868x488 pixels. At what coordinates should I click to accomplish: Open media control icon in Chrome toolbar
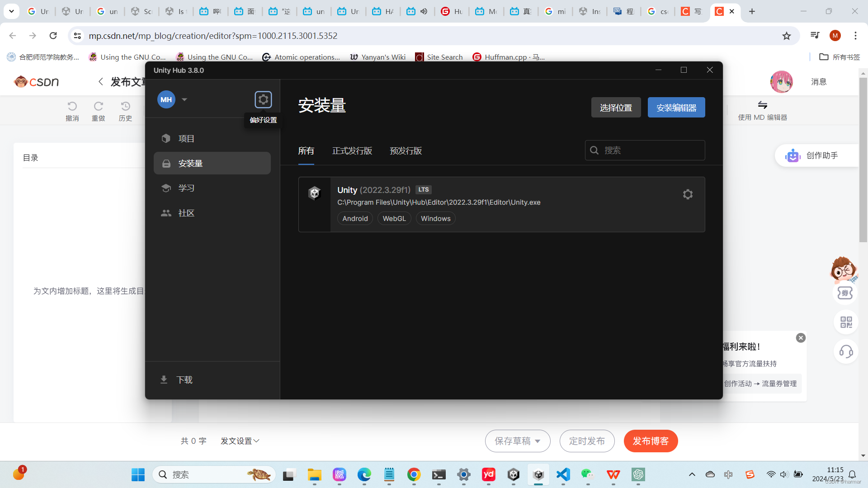(x=815, y=36)
